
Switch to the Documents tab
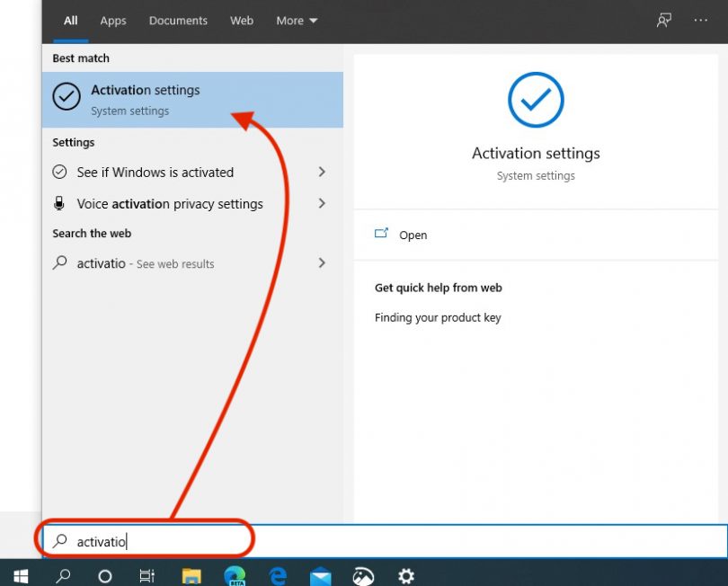click(178, 20)
